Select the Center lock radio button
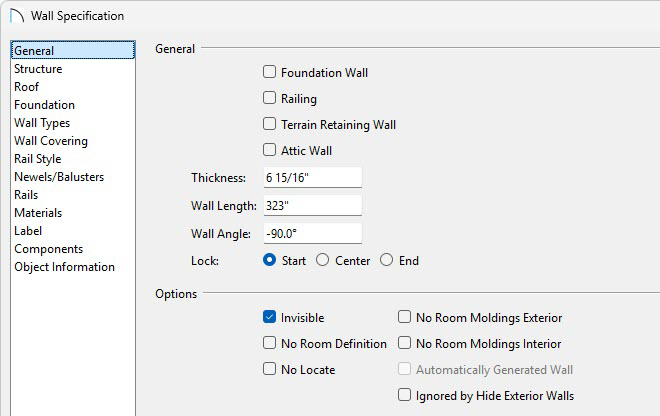The height and width of the screenshot is (416, 660). [322, 260]
